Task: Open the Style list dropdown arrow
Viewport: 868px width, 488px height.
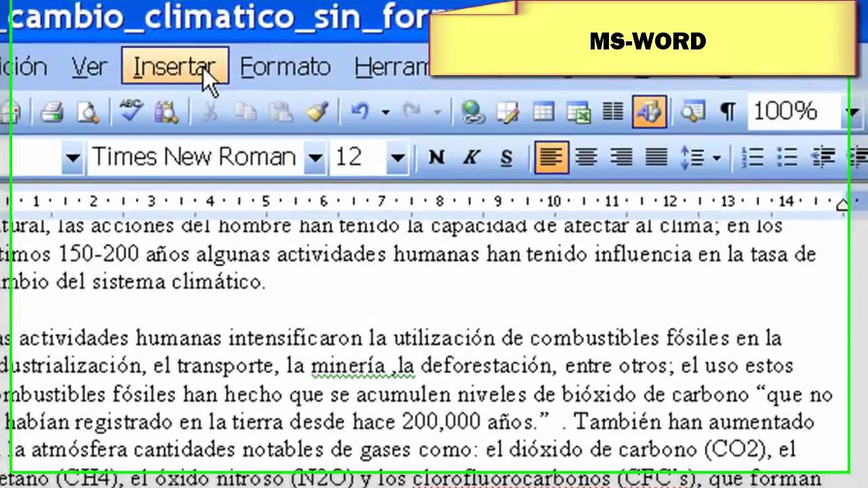Action: coord(73,158)
